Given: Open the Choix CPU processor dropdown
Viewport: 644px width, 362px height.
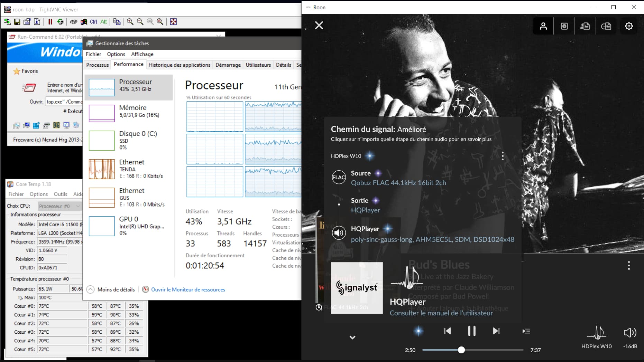Looking at the screenshot, I should tap(59, 206).
